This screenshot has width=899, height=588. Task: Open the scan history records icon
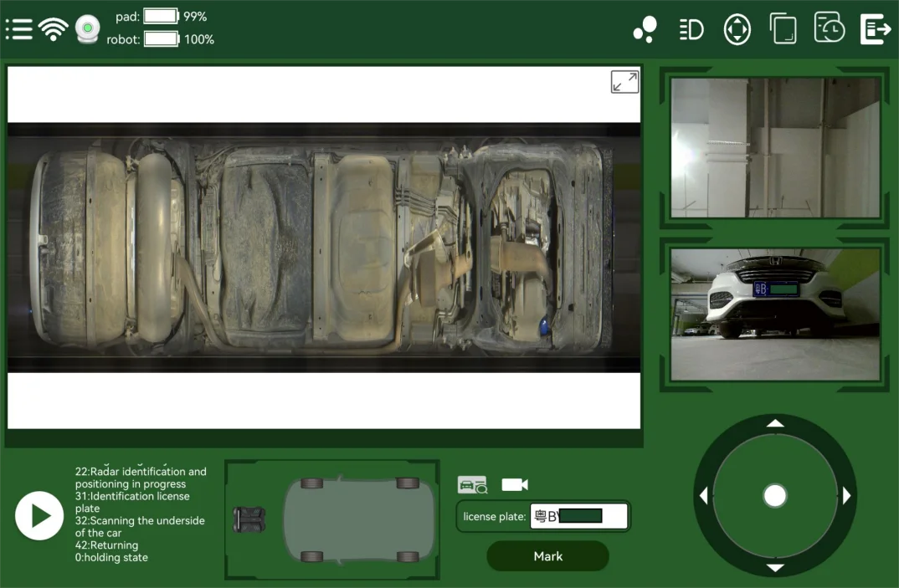(829, 29)
